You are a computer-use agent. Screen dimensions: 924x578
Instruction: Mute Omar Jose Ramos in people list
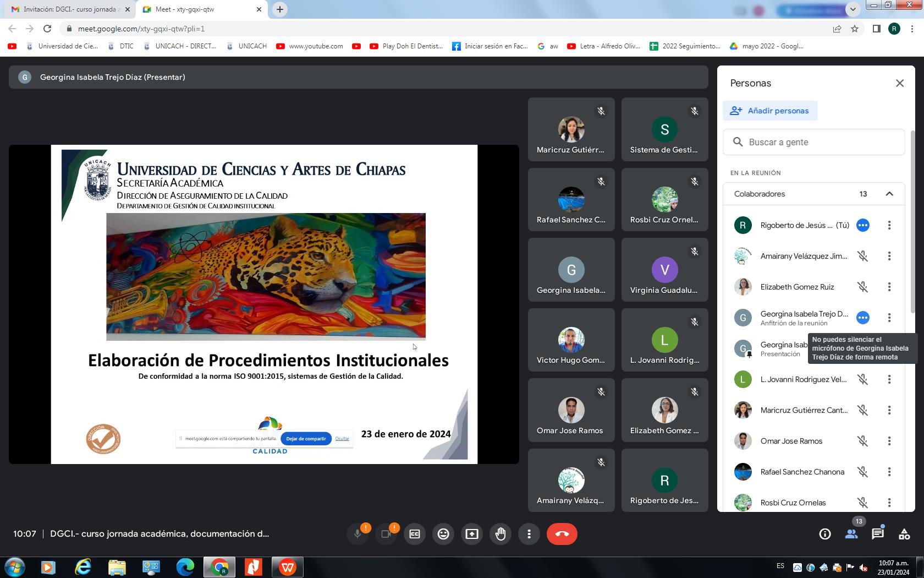click(863, 441)
